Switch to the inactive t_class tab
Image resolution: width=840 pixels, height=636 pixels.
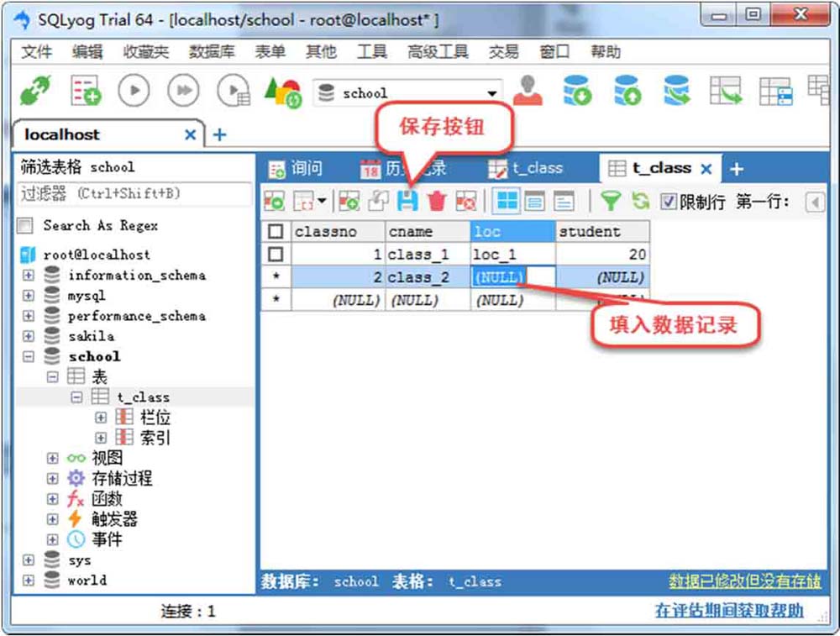[x=526, y=169]
